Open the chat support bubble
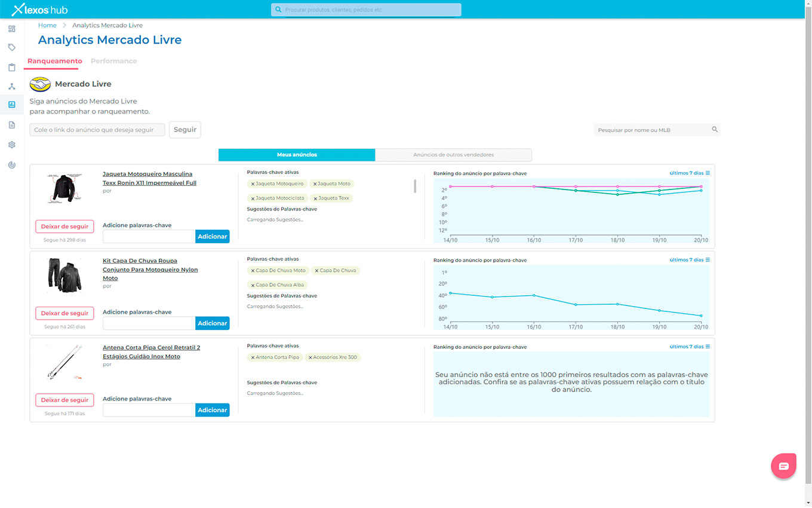The width and height of the screenshot is (812, 508). [x=783, y=466]
